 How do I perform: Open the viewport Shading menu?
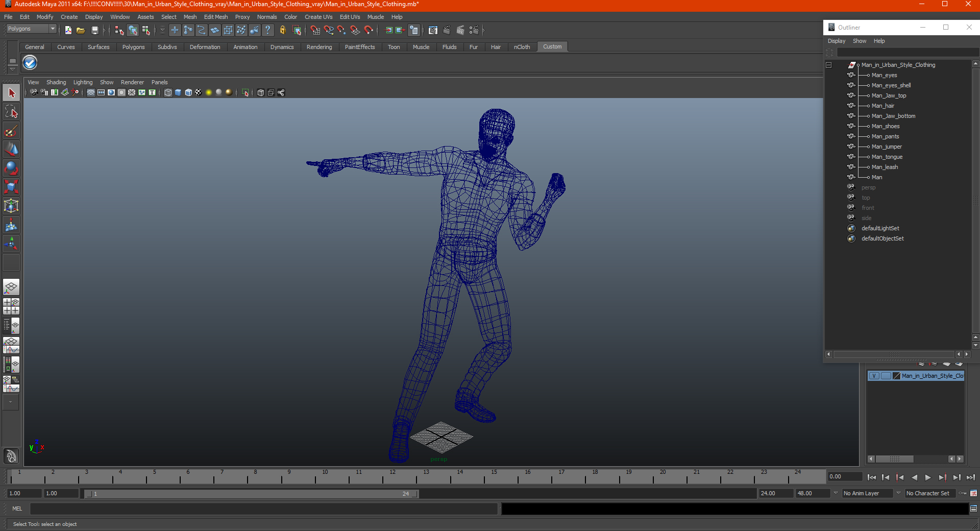[56, 82]
